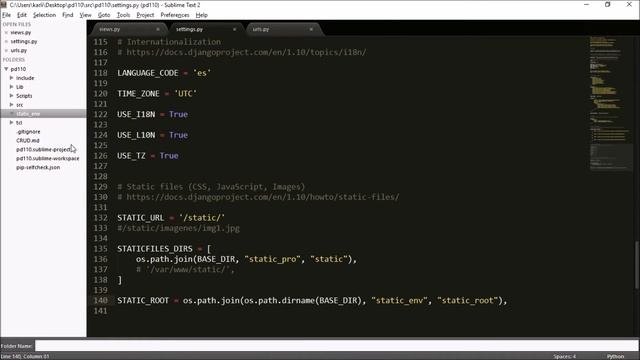The height and width of the screenshot is (360, 640).
Task: Open the View menu
Action: (x=85, y=15)
